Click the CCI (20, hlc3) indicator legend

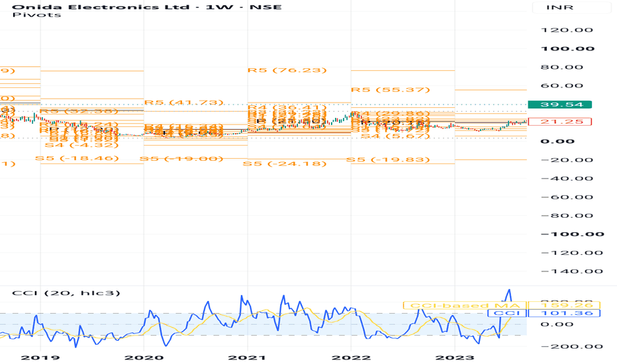point(66,293)
